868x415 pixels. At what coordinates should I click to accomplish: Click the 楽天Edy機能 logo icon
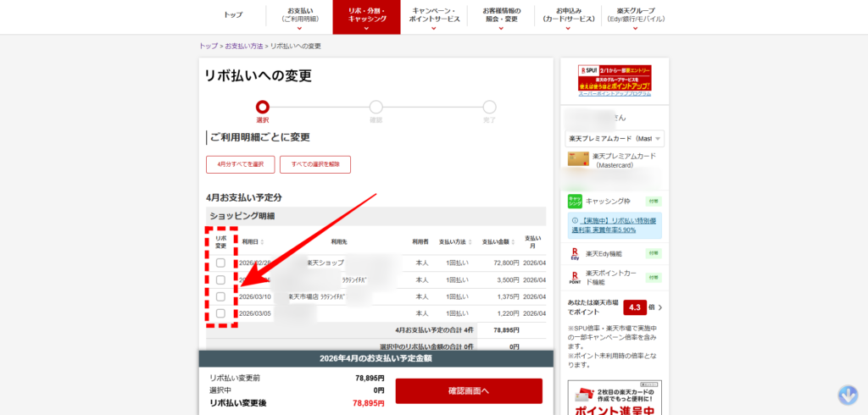575,253
